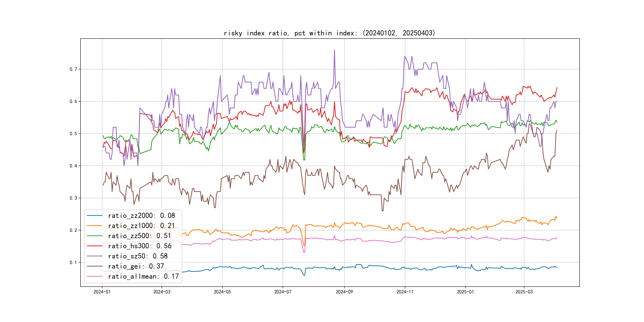
Task: Click the orange line swatch in legend
Action: pyautogui.click(x=94, y=226)
